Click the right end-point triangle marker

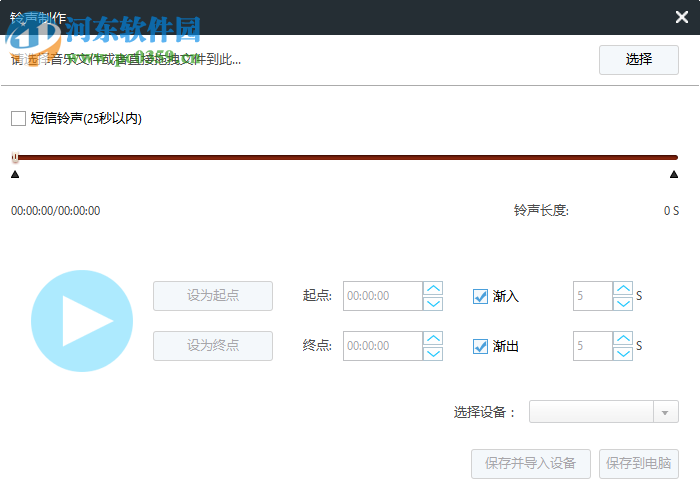click(x=674, y=174)
